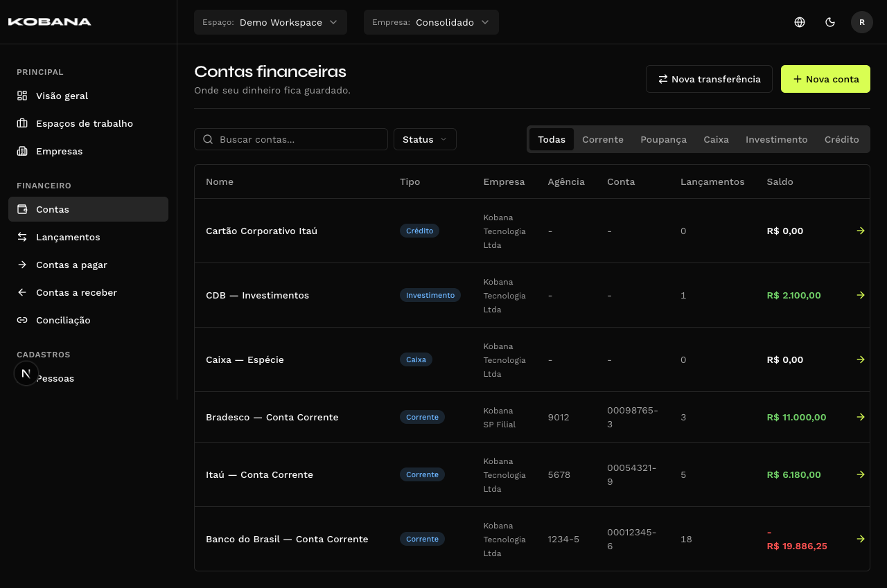Screen dimensions: 887x588
Task: Switch to the Corrente tab
Action: pyautogui.click(x=603, y=139)
